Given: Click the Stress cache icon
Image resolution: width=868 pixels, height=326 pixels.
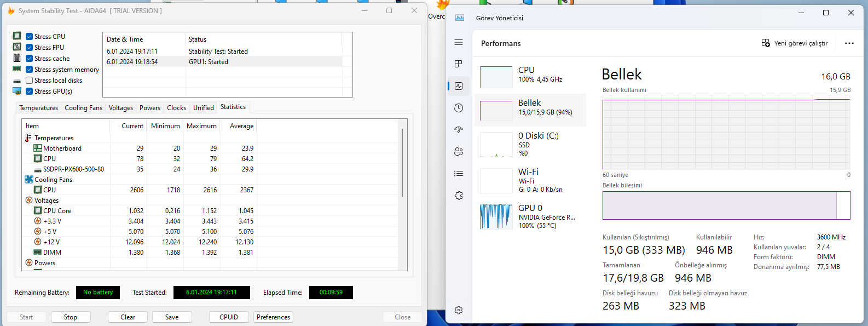Looking at the screenshot, I should 17,58.
